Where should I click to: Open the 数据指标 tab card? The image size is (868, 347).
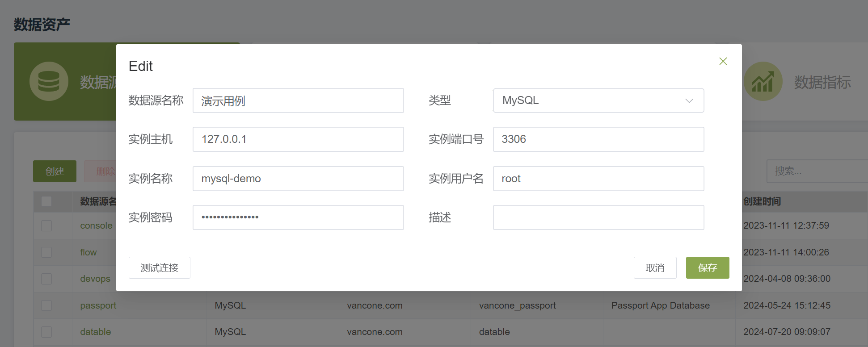[805, 82]
